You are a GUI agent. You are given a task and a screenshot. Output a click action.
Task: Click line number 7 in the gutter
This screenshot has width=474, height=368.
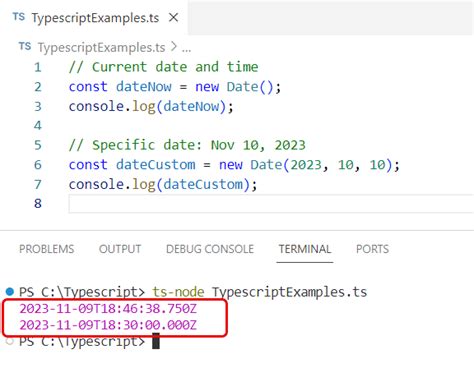click(x=38, y=184)
